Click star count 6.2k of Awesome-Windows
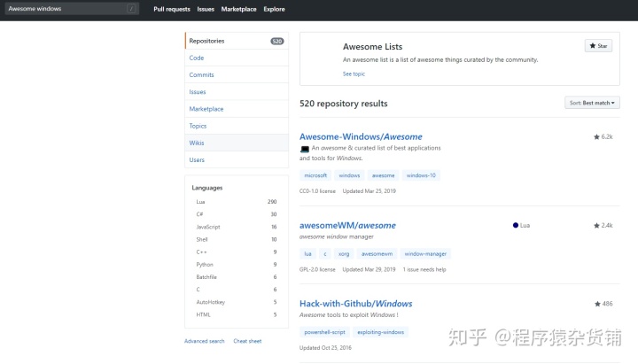Viewport: 638px width, 364px height. [x=603, y=136]
